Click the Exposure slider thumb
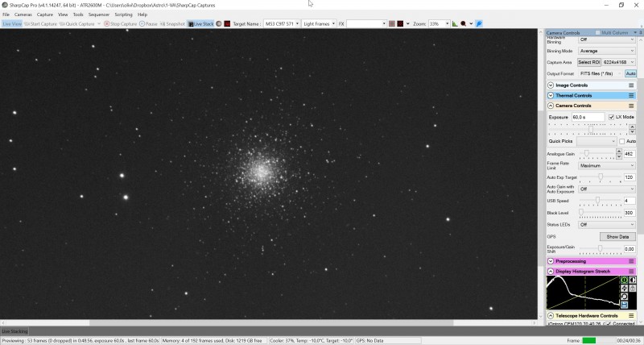 click(591, 130)
